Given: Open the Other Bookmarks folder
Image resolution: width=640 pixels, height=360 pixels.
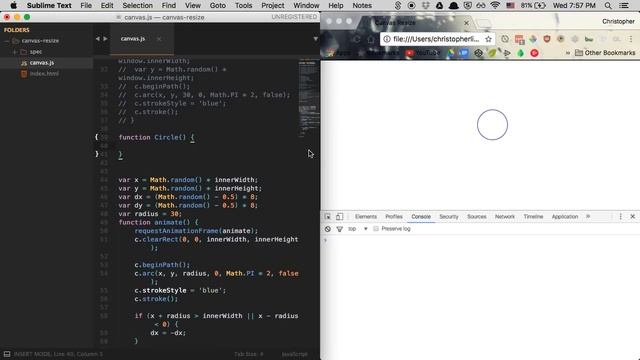Looking at the screenshot, I should click(605, 53).
